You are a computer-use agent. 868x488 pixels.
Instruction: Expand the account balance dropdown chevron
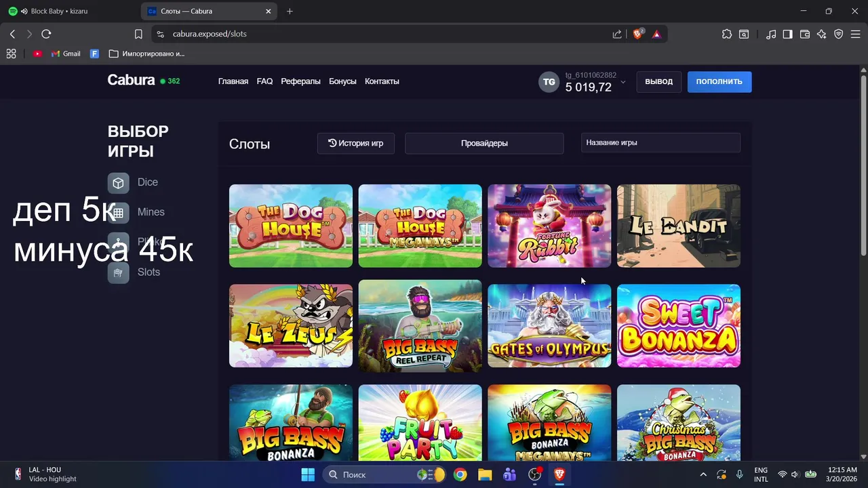click(623, 82)
